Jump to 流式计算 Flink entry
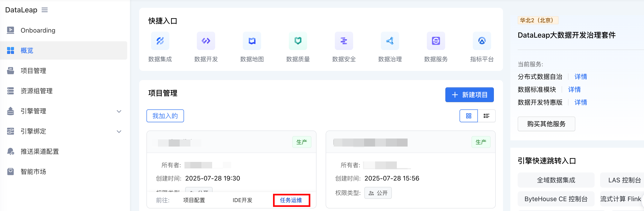 point(622,199)
